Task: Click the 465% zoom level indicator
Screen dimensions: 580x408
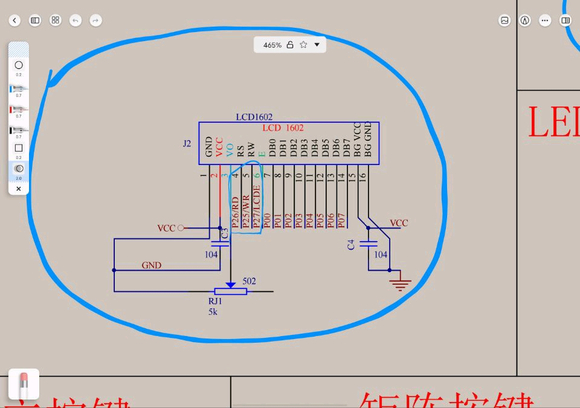Action: (x=272, y=45)
